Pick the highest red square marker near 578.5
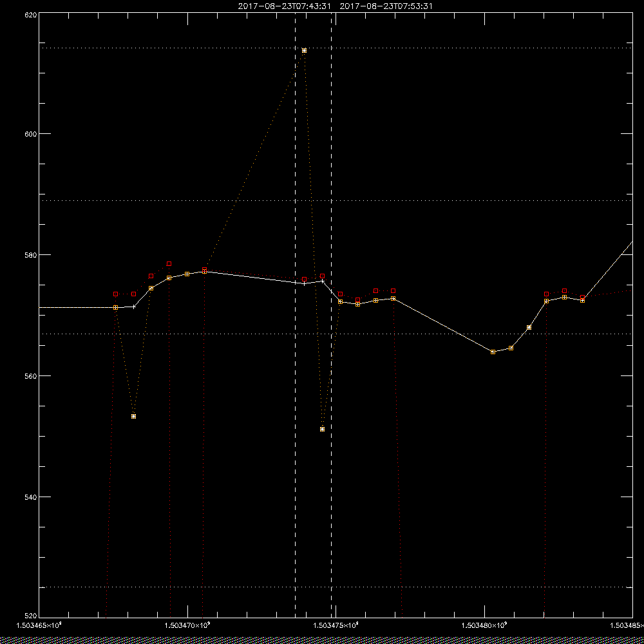The height and width of the screenshot is (644, 644). [169, 263]
